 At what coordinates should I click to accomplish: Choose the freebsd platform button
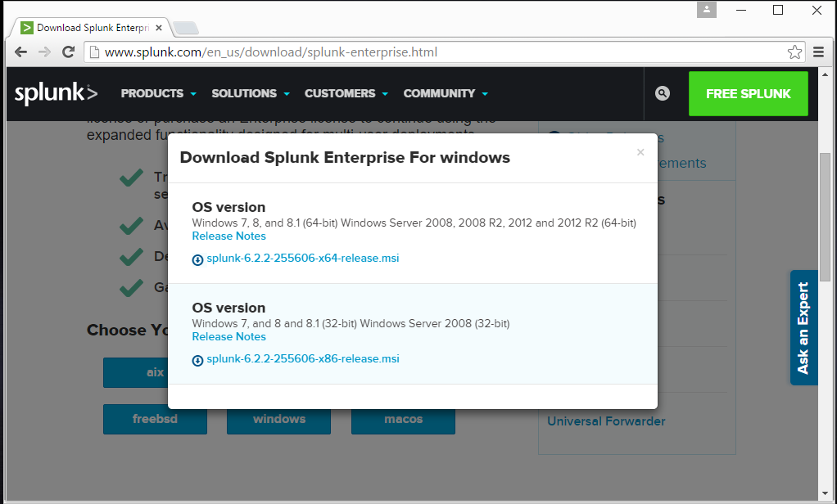point(155,419)
